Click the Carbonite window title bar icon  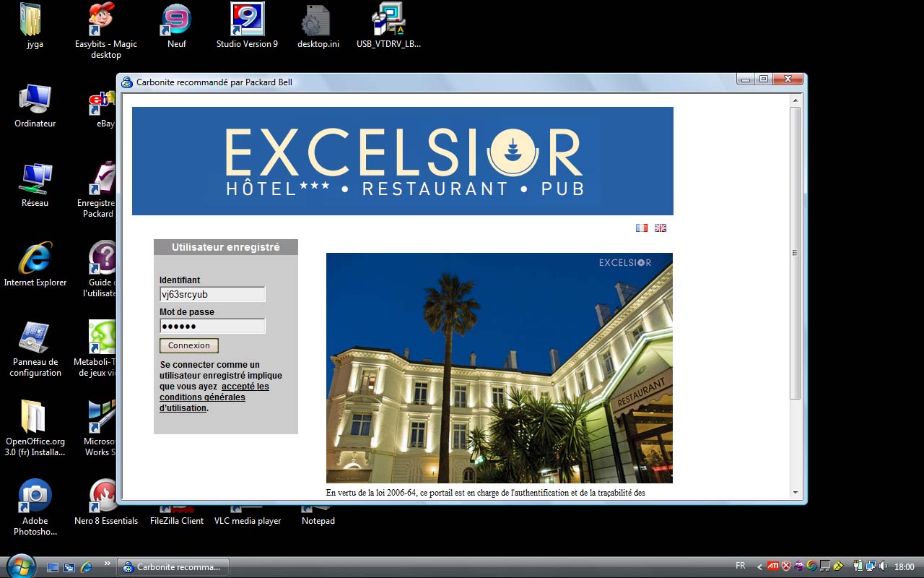point(127,82)
